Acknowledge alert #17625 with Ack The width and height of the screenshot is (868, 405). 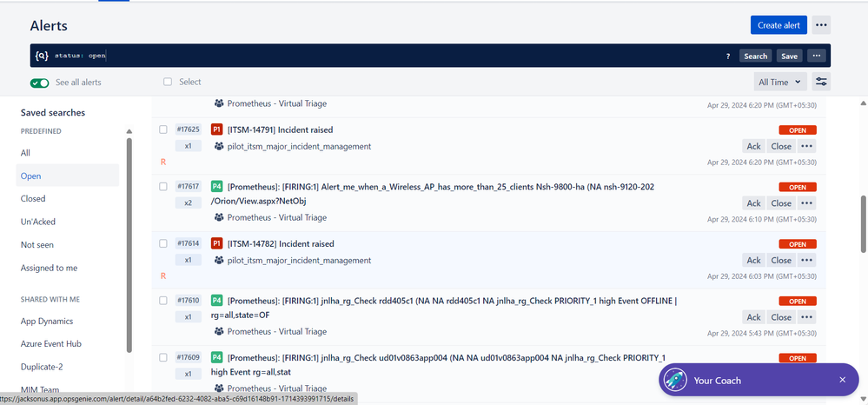(753, 146)
